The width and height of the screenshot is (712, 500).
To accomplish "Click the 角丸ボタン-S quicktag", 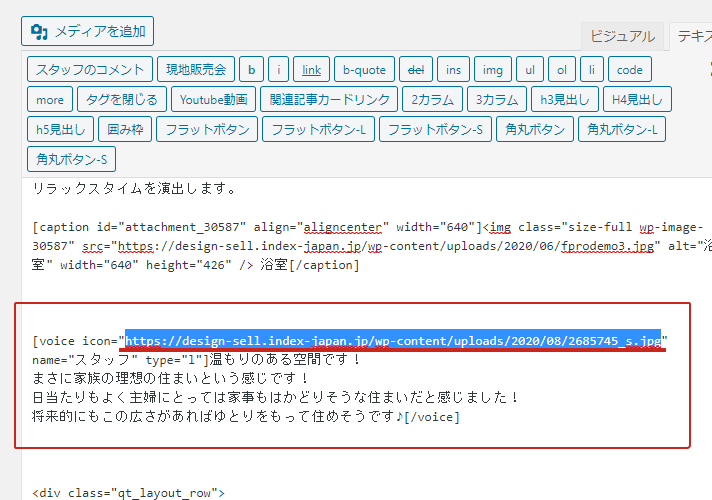I will (x=74, y=159).
